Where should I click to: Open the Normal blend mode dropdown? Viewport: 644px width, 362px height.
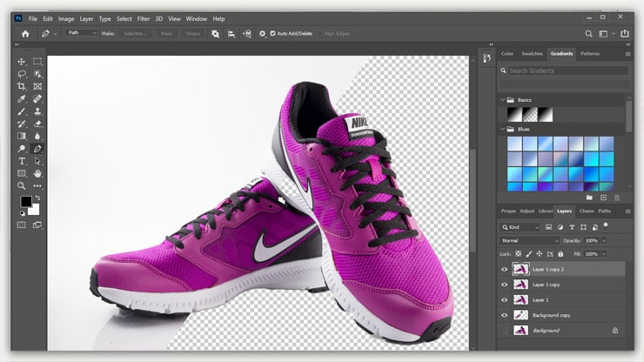point(529,240)
